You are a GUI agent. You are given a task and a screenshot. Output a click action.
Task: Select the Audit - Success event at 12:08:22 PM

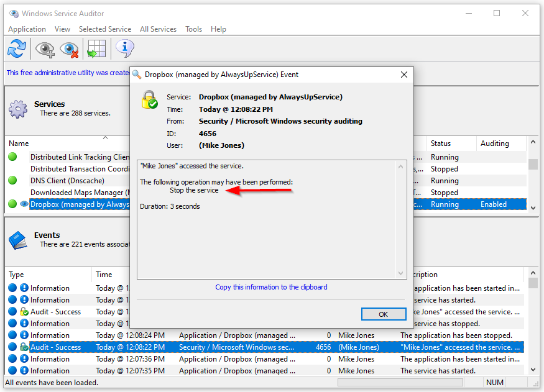265,347
